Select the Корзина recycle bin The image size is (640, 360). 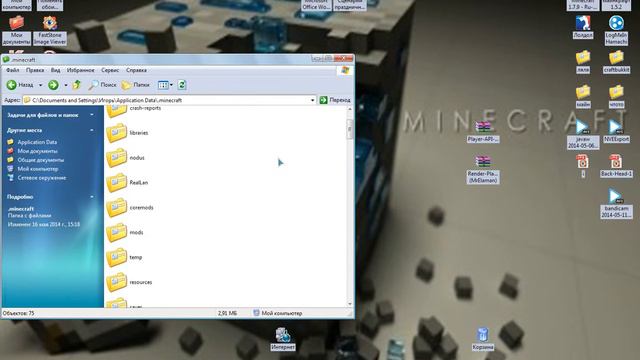[x=483, y=339]
